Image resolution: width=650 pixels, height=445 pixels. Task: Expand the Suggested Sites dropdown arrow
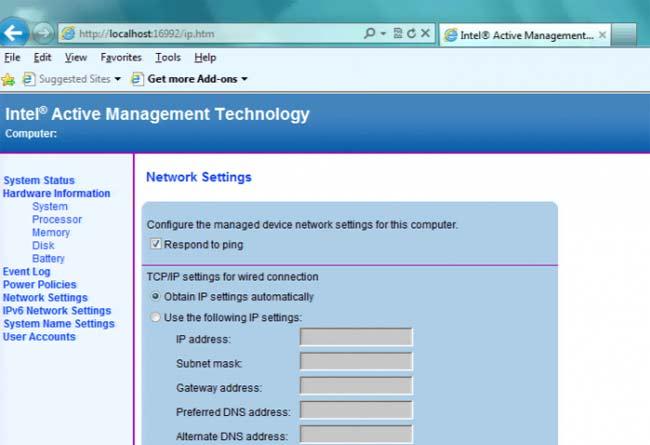(118, 79)
